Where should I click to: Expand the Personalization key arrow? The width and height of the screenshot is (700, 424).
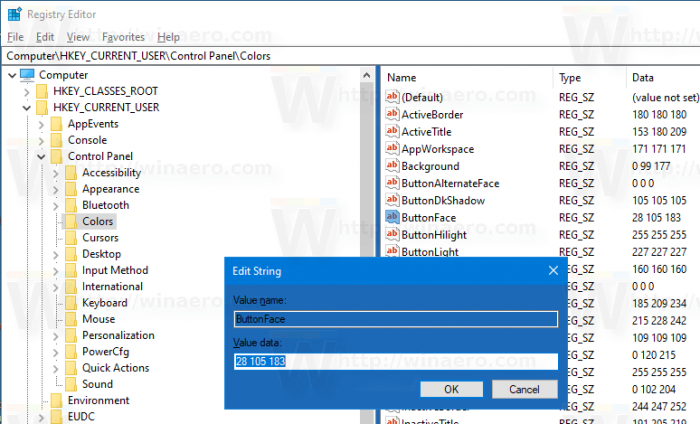coord(55,336)
